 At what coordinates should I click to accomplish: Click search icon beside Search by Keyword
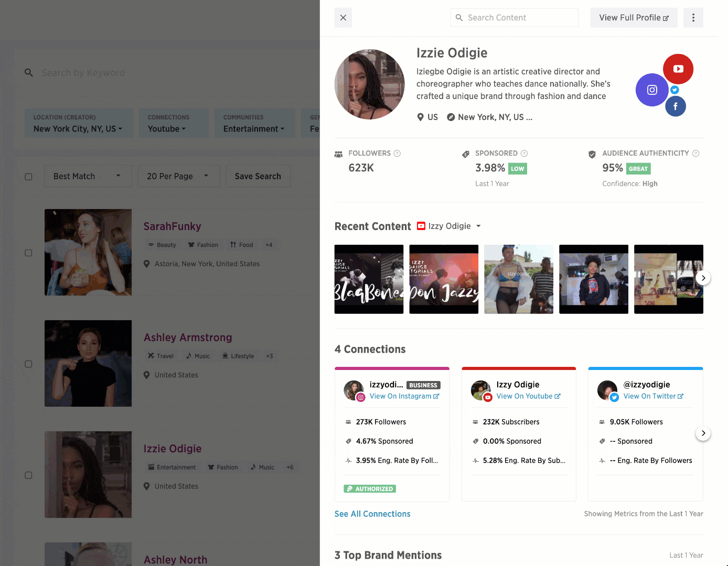click(29, 73)
